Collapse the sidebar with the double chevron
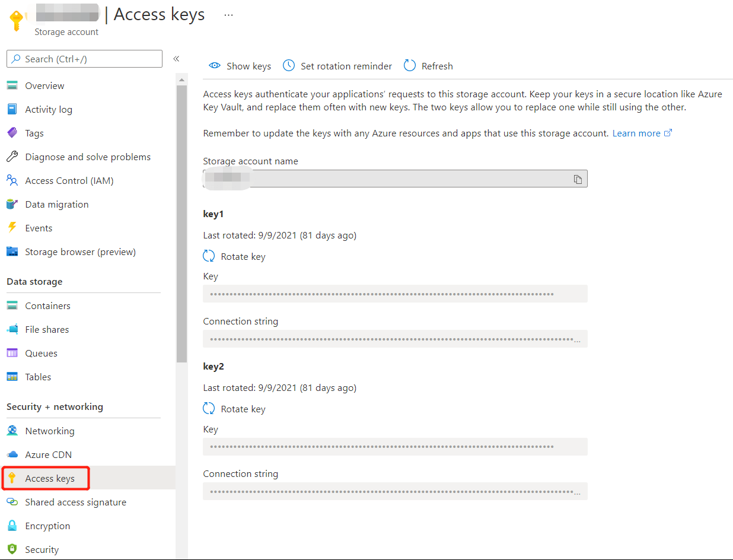 (x=176, y=59)
